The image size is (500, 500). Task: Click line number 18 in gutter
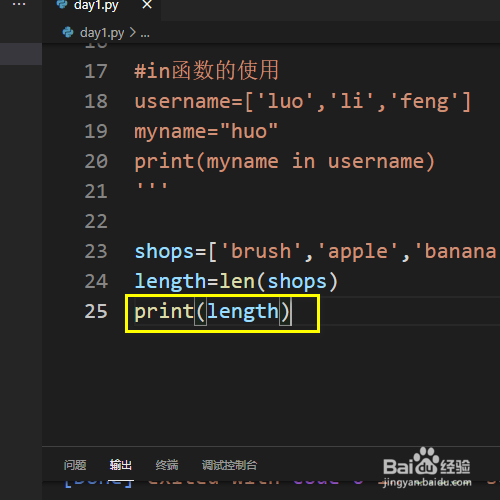(96, 101)
